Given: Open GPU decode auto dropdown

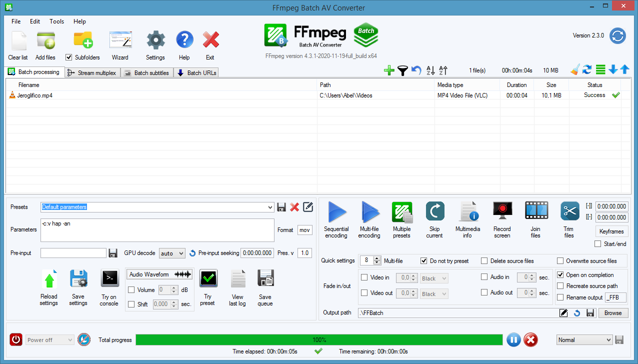Looking at the screenshot, I should click(172, 253).
